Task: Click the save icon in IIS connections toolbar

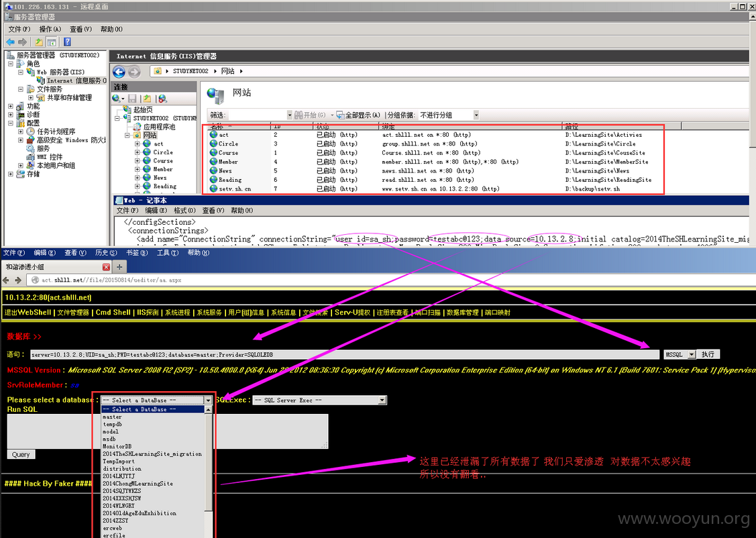Action: (132, 99)
